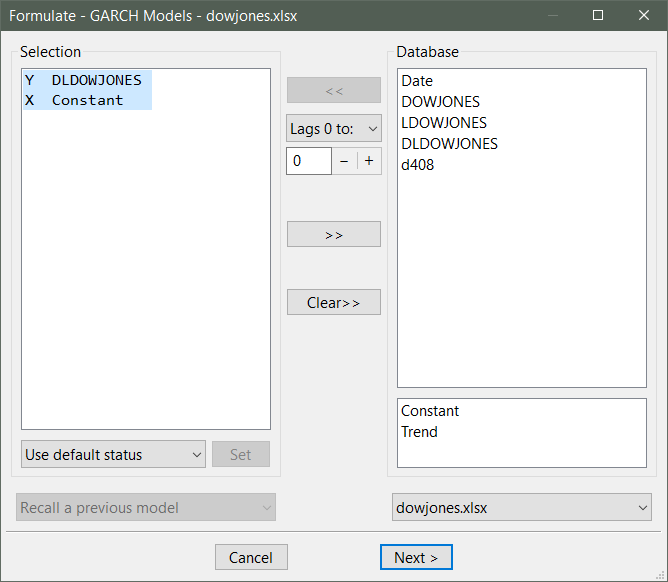The width and height of the screenshot is (668, 582).
Task: Select Y DLDOWJONES in Selection list
Action: click(86, 80)
